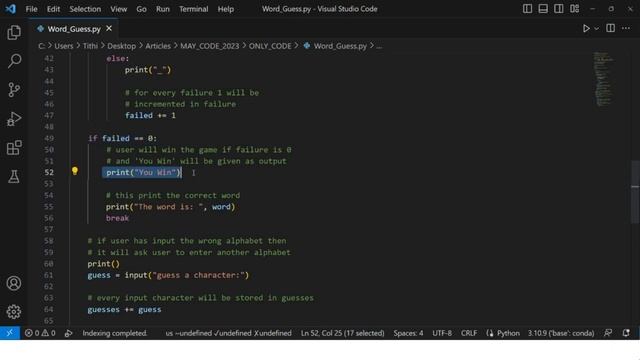Open the Extensions view

coord(14,148)
